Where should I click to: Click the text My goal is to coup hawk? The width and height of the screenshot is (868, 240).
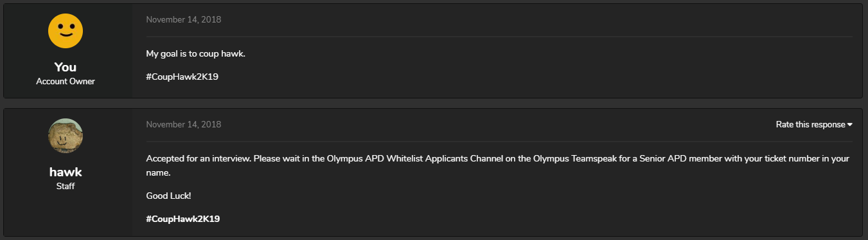coord(196,53)
